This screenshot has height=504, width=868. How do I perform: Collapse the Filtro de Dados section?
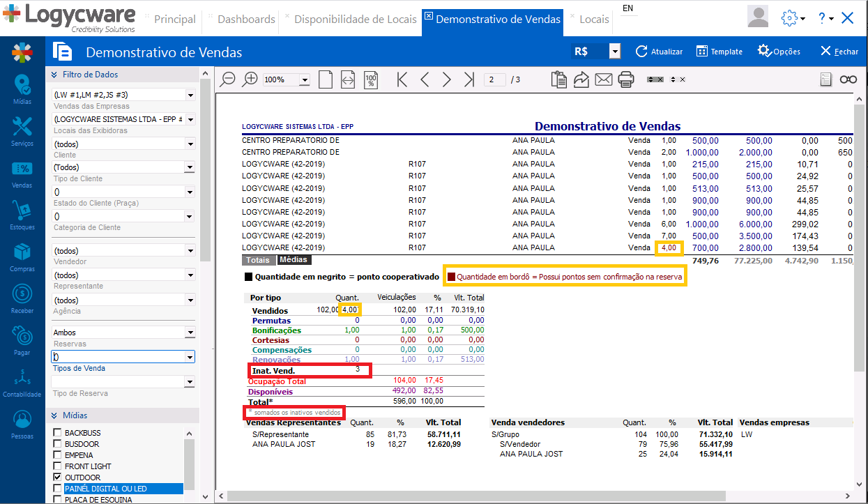click(x=54, y=75)
